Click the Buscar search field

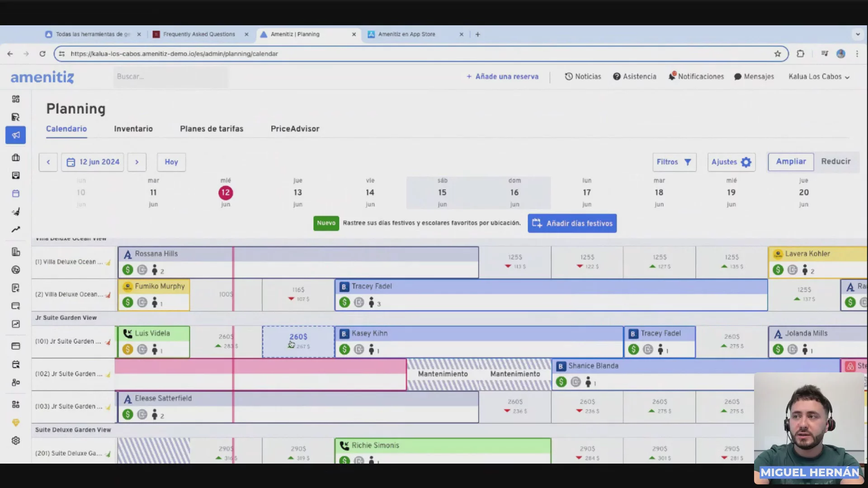[x=171, y=77]
